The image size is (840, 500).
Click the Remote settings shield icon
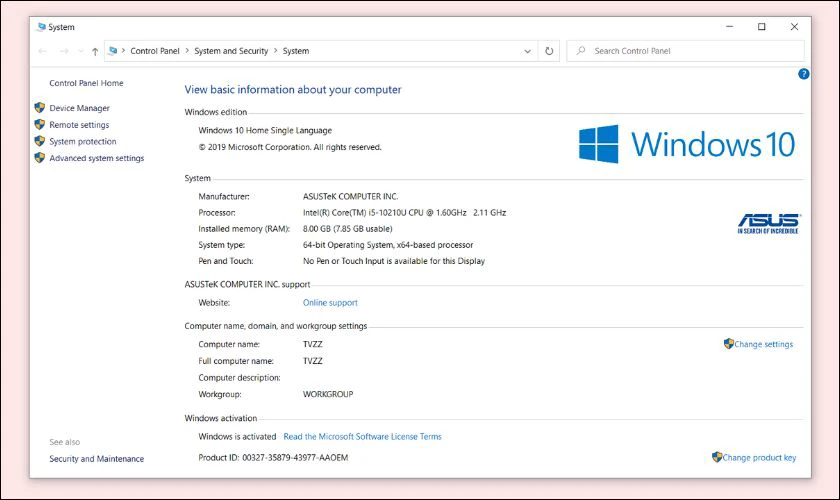coord(40,124)
